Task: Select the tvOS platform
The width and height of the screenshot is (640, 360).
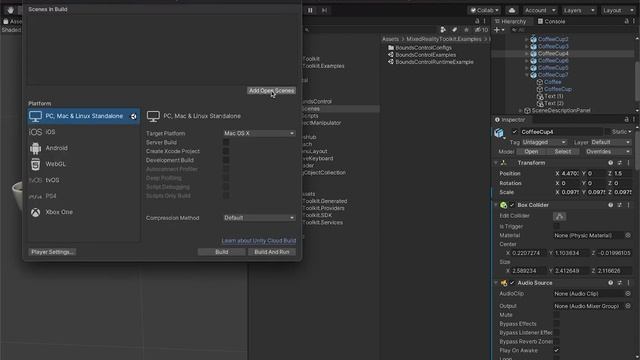Action: click(84, 180)
